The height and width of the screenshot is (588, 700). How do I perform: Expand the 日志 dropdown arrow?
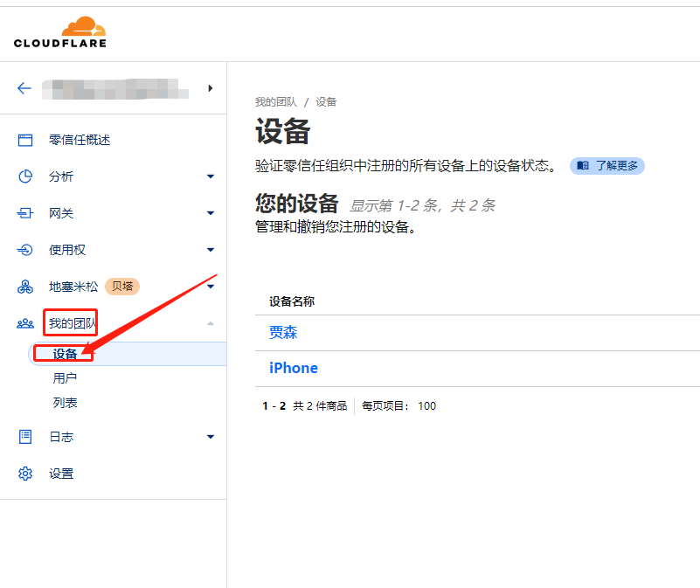210,437
